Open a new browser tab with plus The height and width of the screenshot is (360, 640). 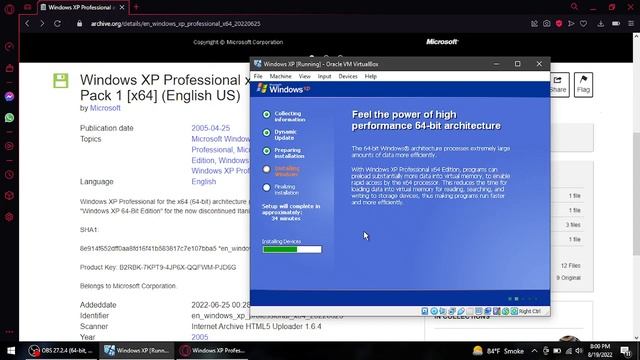click(136, 7)
